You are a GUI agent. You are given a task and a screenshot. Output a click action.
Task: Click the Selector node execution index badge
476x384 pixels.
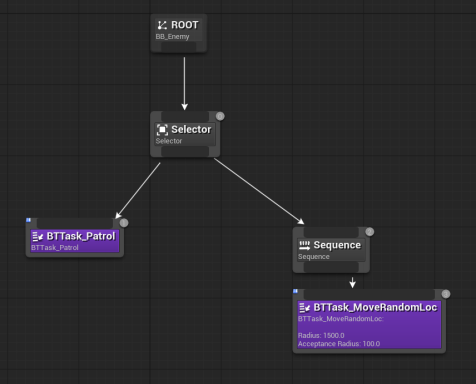click(x=220, y=116)
